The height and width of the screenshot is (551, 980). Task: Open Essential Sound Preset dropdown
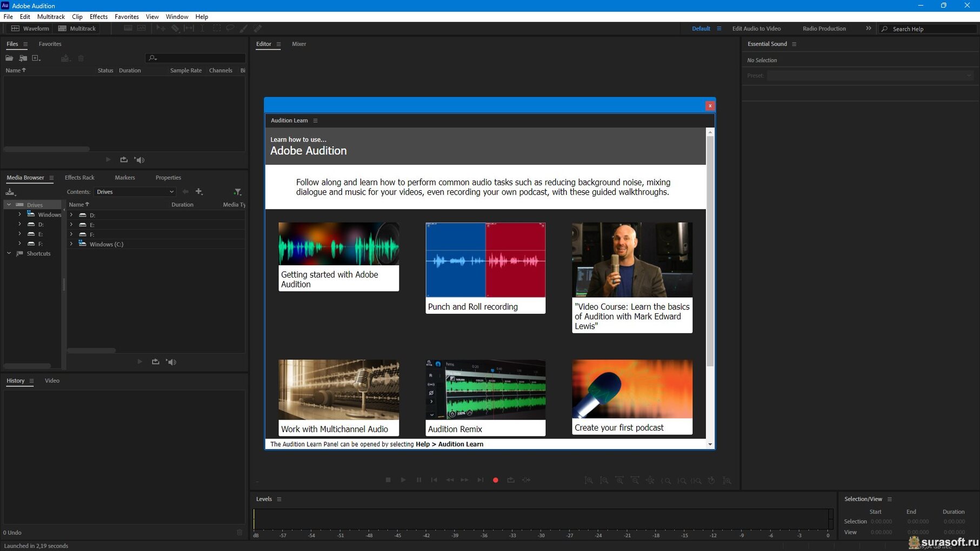[x=870, y=76]
